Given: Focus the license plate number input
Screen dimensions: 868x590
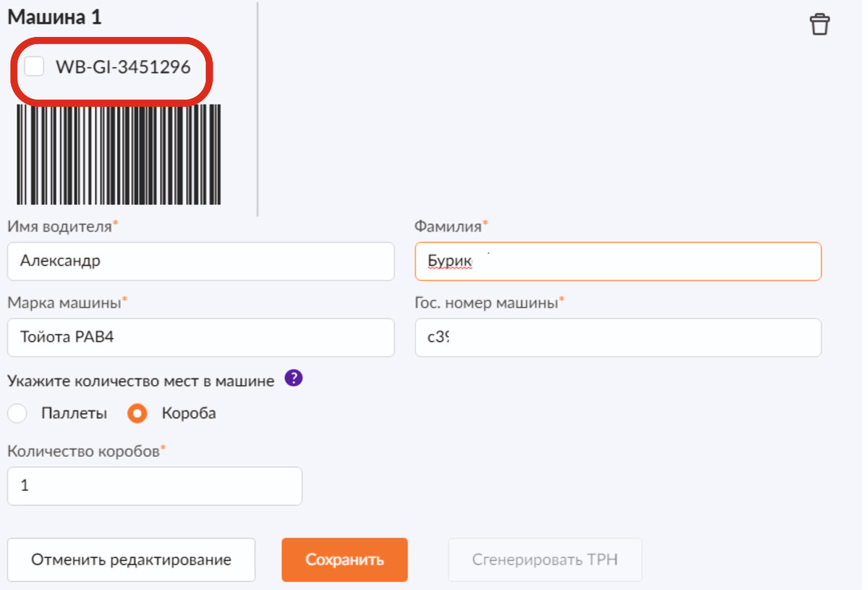Looking at the screenshot, I should tap(618, 337).
